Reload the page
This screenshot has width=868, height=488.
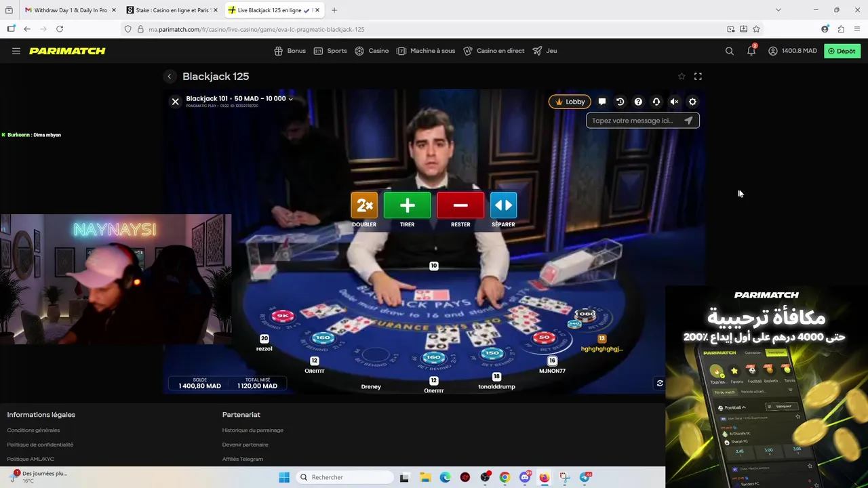pos(60,29)
